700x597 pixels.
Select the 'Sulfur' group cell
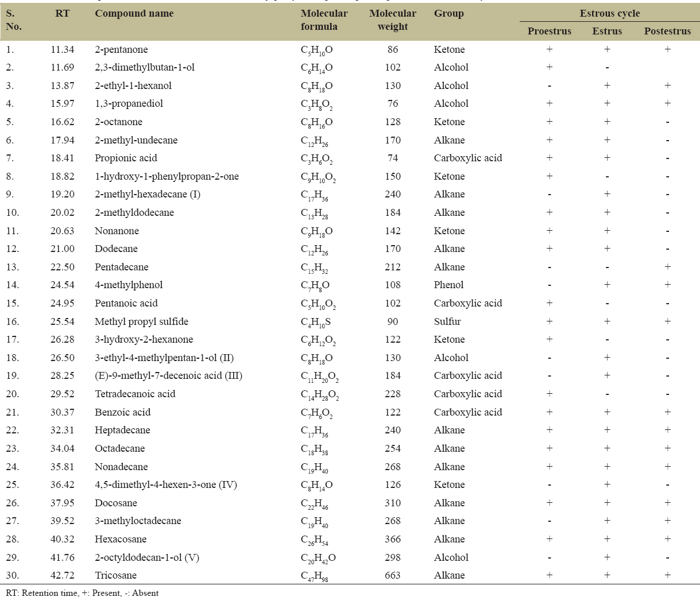[447, 321]
